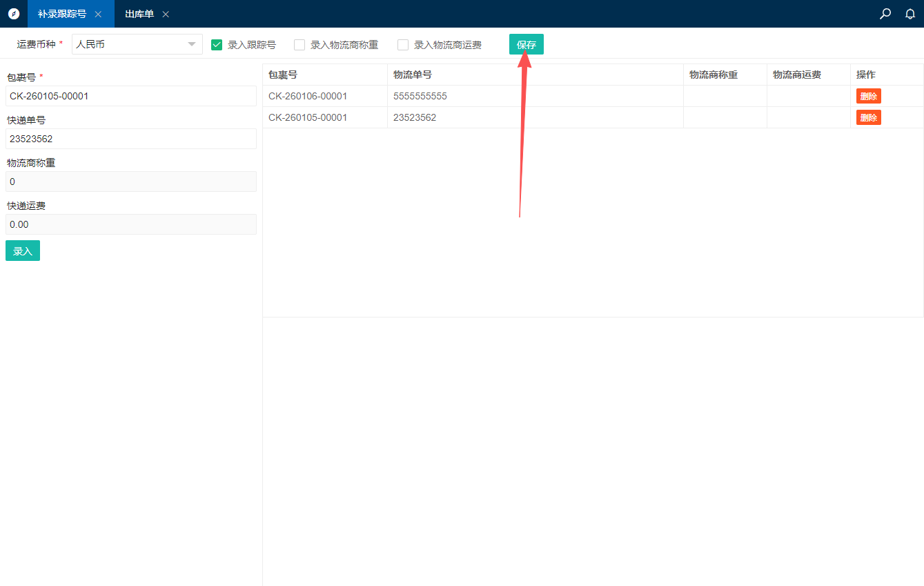924x586 pixels.
Task: Delete the CK-260106-00001 row
Action: [868, 96]
